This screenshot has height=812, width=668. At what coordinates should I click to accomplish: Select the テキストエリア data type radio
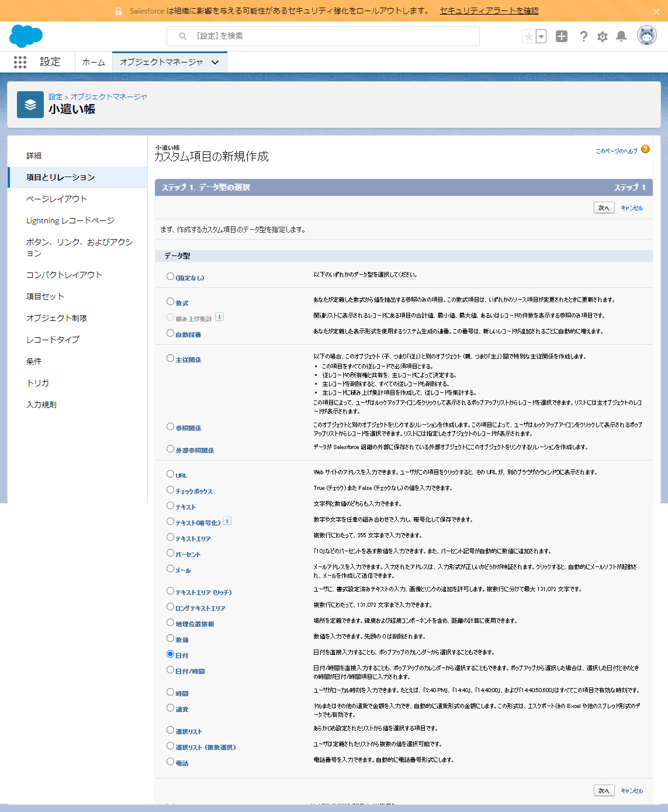[170, 537]
